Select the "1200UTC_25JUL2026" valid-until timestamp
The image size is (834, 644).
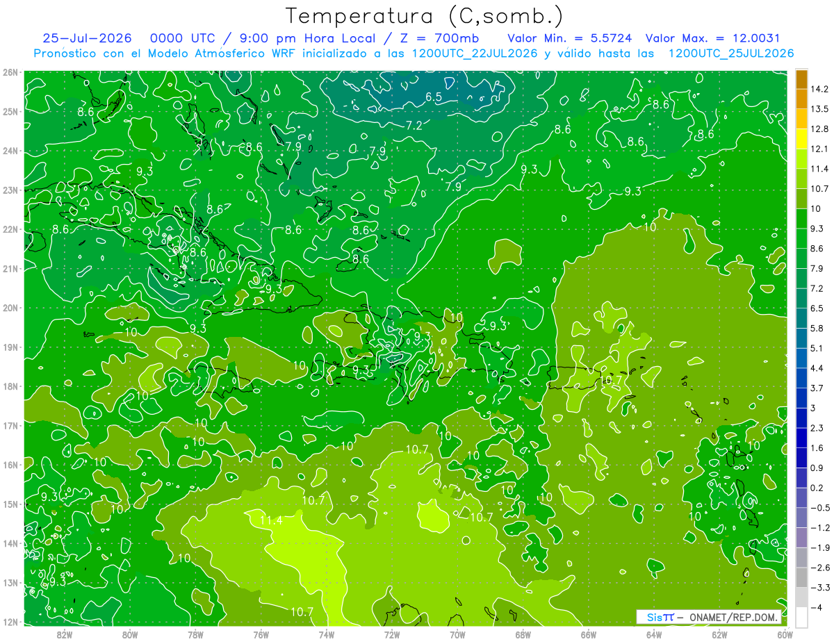[731, 53]
